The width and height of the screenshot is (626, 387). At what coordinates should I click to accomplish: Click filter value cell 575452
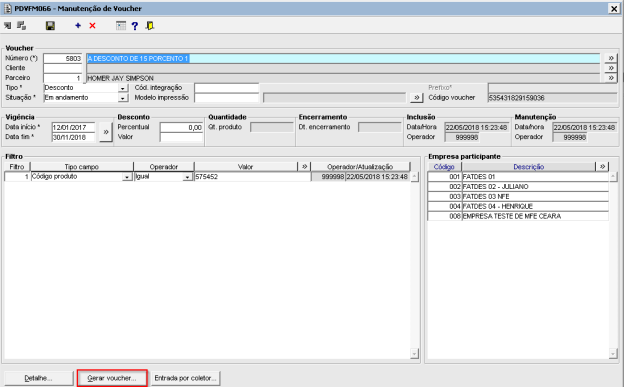click(252, 177)
